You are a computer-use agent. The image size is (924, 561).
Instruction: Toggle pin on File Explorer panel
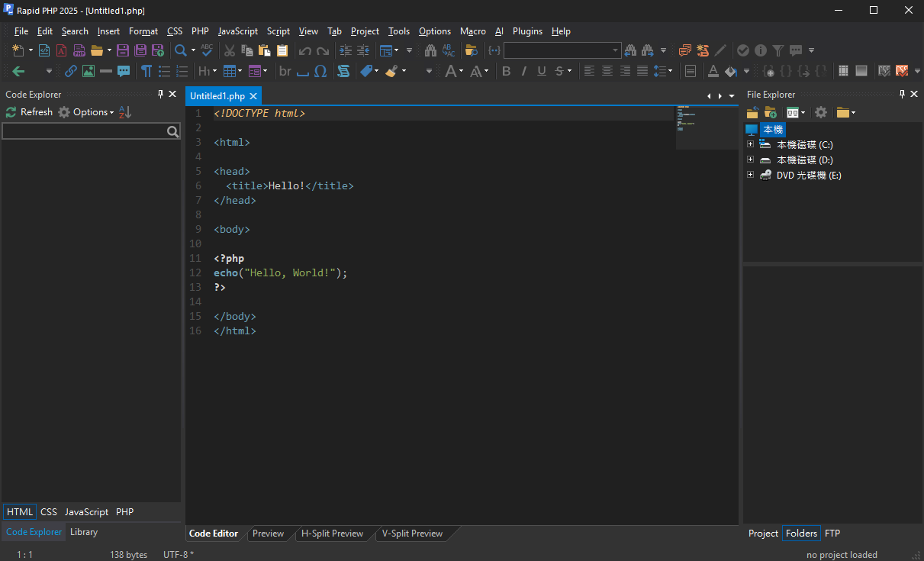(902, 94)
